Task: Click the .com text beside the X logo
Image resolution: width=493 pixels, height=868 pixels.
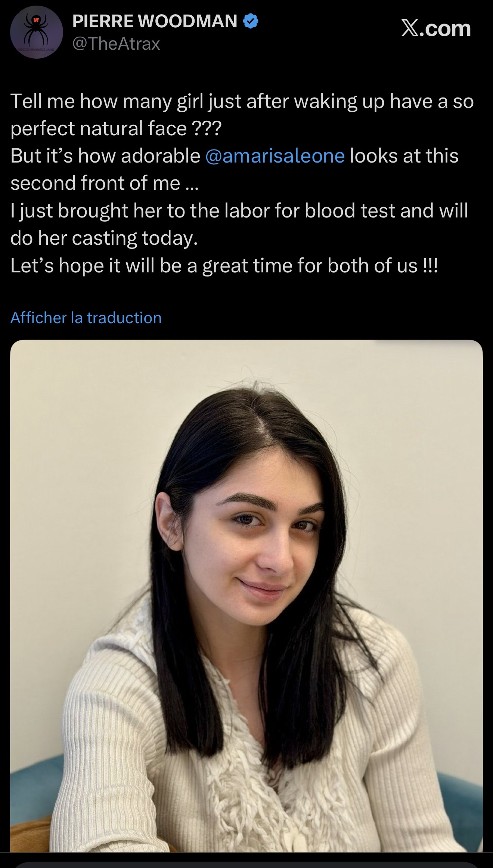Action: pos(445,29)
